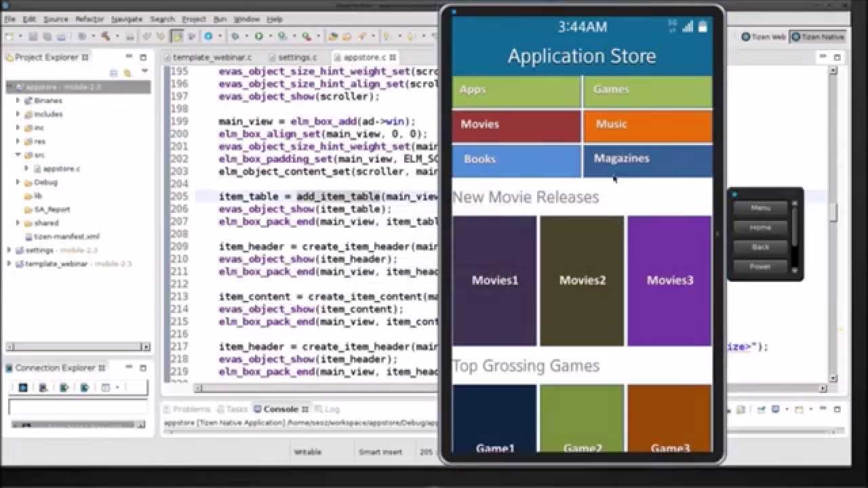Open the Source menu
Image resolution: width=868 pixels, height=488 pixels.
point(56,19)
